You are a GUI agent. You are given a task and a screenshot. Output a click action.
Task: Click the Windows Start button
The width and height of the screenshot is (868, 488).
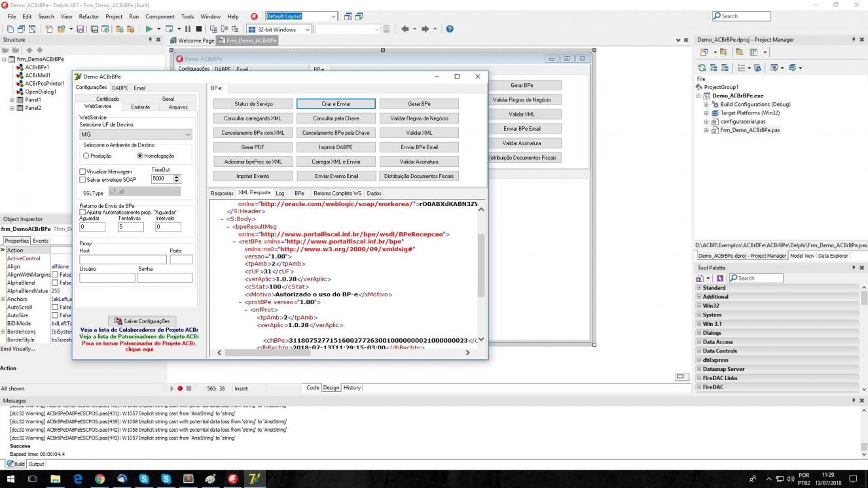(x=10, y=479)
